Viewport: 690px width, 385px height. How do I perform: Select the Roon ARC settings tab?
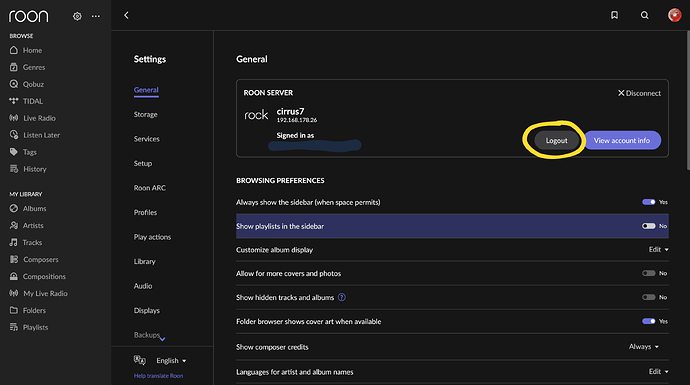[150, 188]
